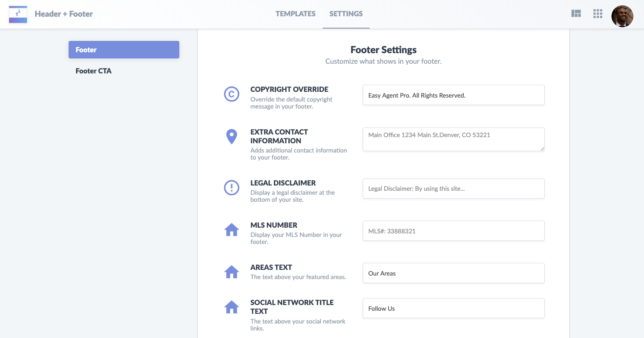Click 'Override the default copyright message' description
Image resolution: width=644 pixels, height=338 pixels.
coord(291,103)
